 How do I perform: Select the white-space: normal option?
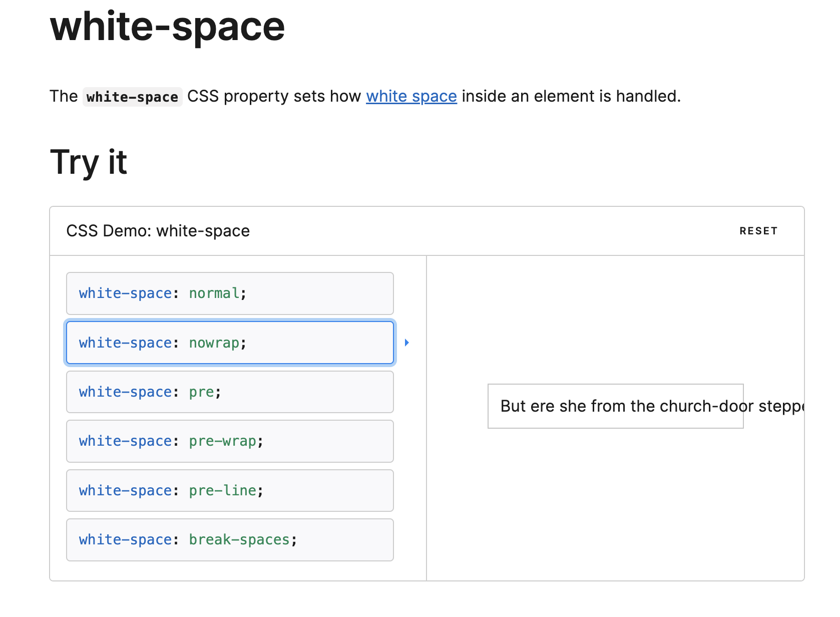pyautogui.click(x=229, y=293)
